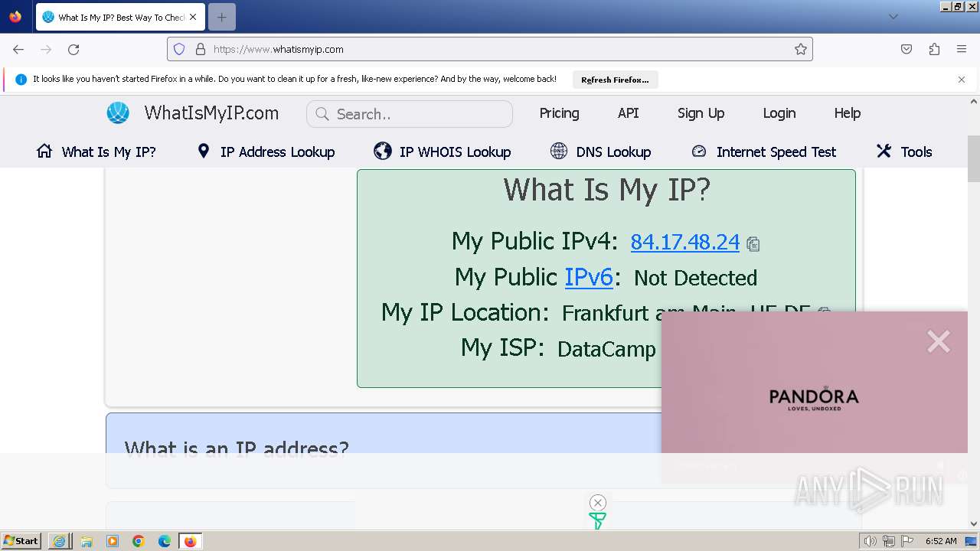Go to Sign Up
Screen dimensions: 980x551
701,113
